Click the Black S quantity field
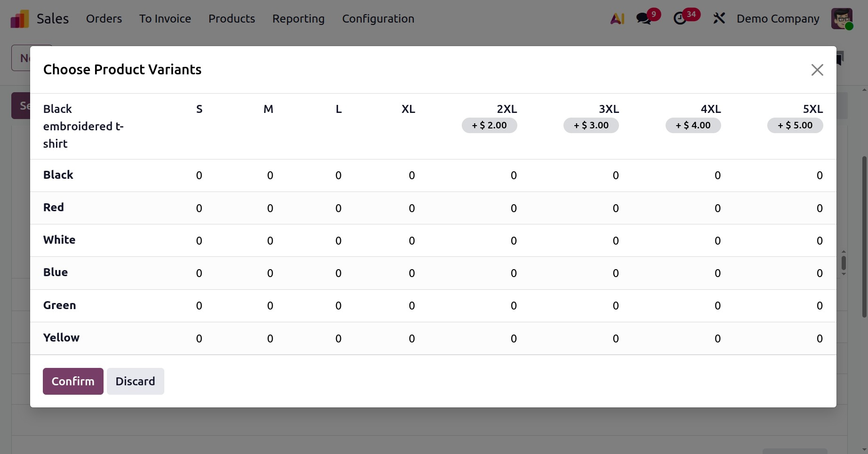 199,175
